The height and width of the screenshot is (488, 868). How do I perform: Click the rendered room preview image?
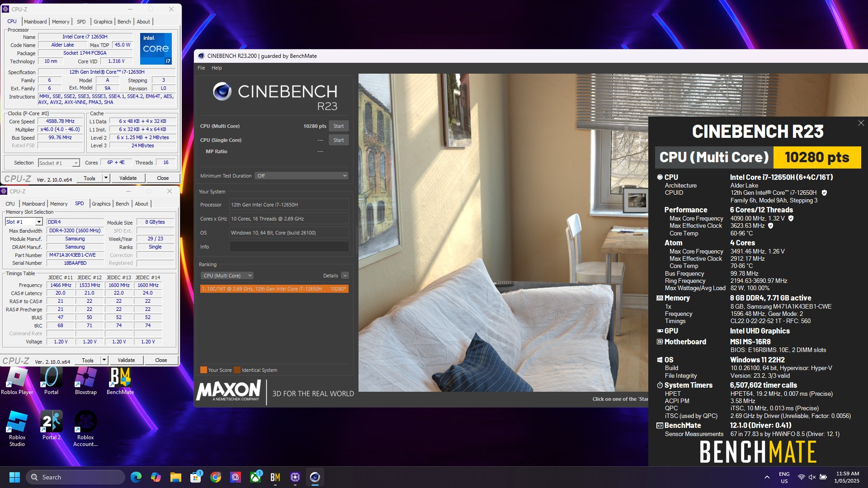(x=503, y=232)
